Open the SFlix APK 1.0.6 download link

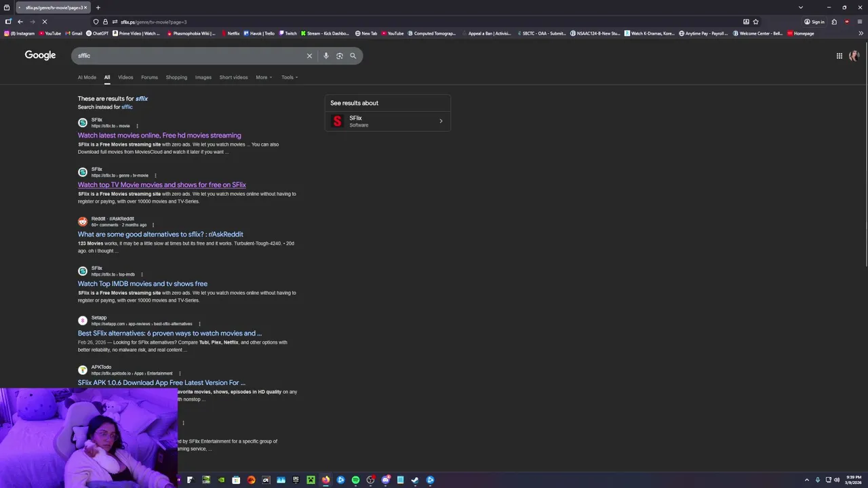tap(161, 383)
